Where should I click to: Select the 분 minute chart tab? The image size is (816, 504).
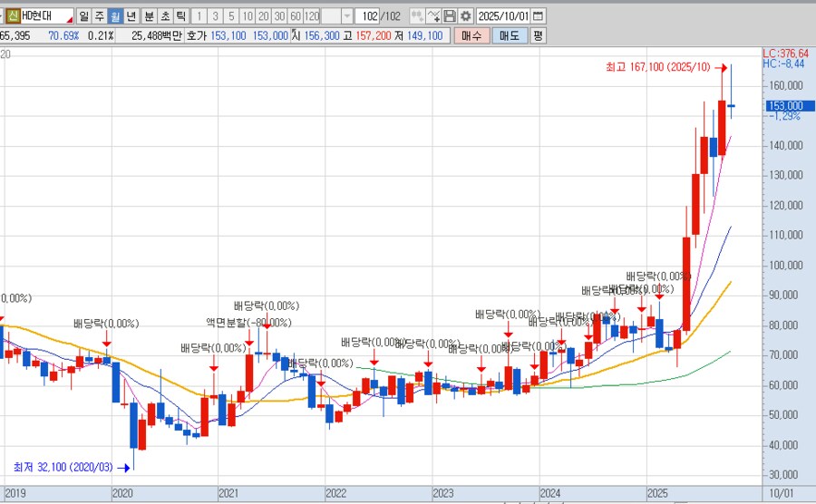(149, 16)
